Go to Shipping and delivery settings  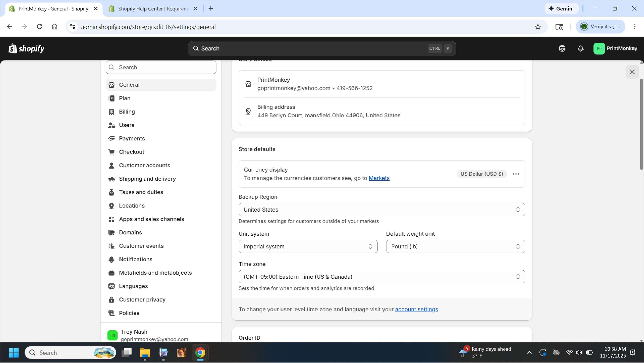point(147,179)
